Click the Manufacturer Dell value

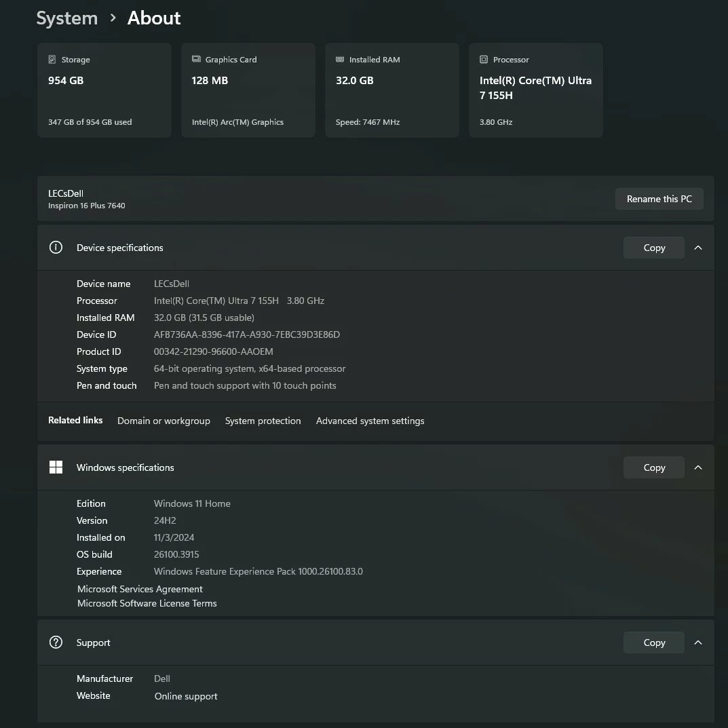161,678
